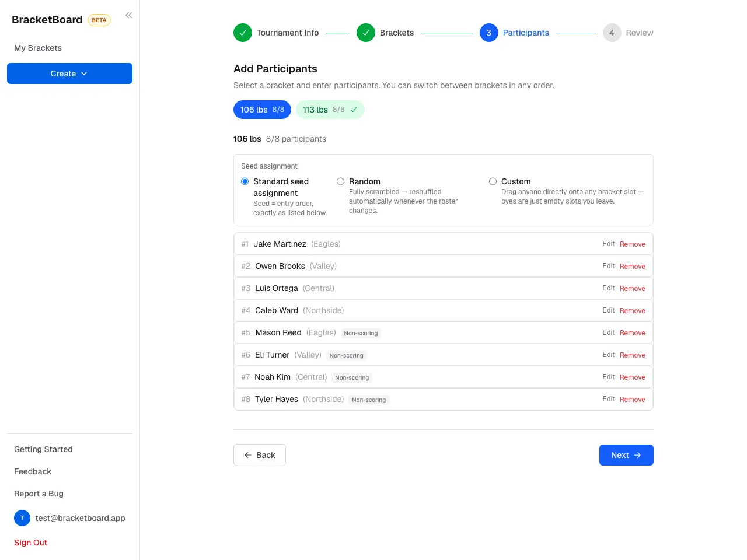The image size is (747, 560).
Task: Click the Brackets step label
Action: click(x=397, y=33)
